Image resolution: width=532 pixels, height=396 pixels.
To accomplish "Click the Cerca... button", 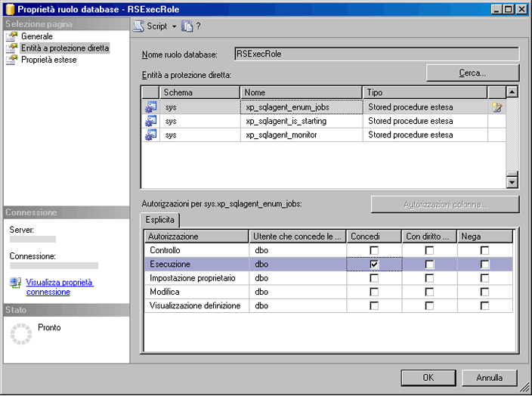I will tap(472, 73).
